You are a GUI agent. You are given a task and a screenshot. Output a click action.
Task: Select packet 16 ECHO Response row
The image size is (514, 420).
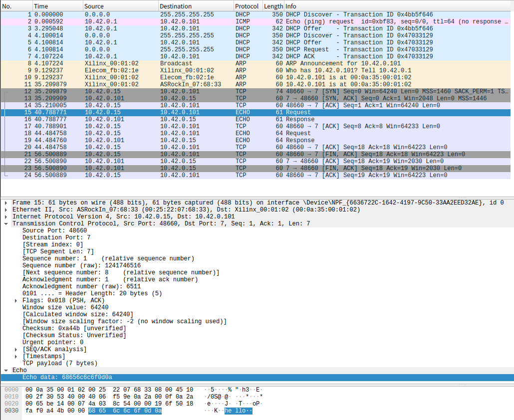click(256, 119)
